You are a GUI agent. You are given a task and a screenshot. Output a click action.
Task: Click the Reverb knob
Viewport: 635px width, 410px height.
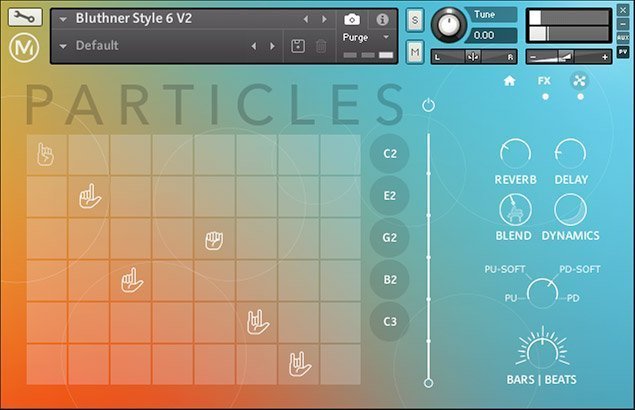click(x=515, y=154)
